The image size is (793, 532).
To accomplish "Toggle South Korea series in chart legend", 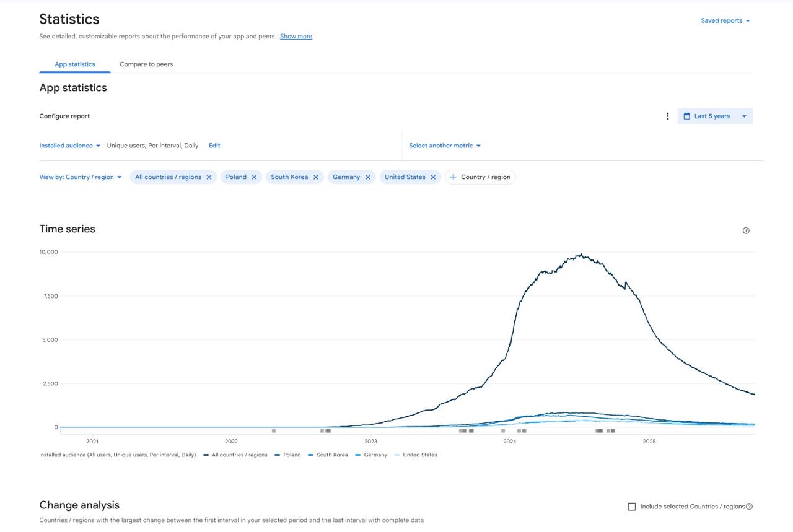I will (331, 455).
